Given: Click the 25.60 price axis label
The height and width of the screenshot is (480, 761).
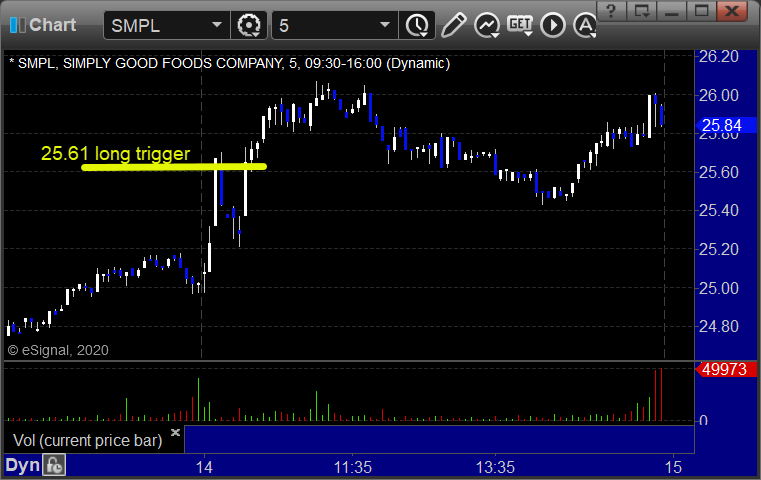Looking at the screenshot, I should [x=719, y=172].
